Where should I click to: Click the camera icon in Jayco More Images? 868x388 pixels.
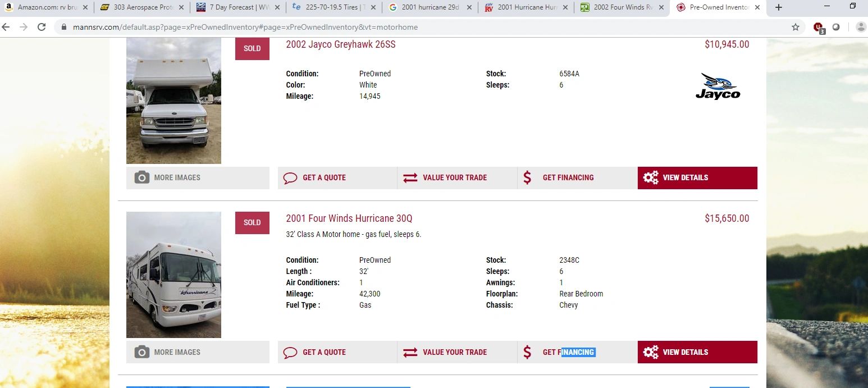(x=142, y=177)
